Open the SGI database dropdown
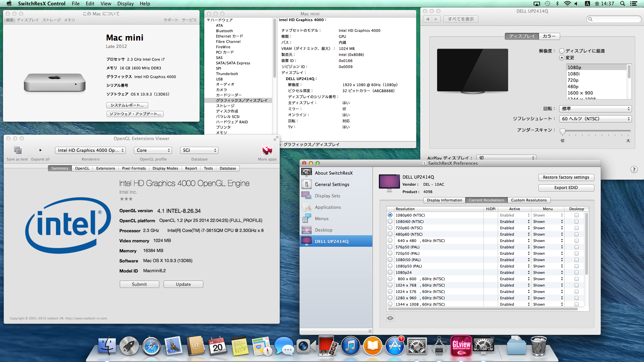Image resolution: width=644 pixels, height=362 pixels. [x=199, y=150]
